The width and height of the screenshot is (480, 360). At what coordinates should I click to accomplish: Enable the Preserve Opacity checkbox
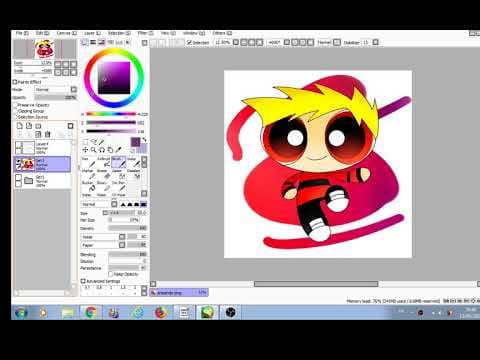click(x=15, y=105)
